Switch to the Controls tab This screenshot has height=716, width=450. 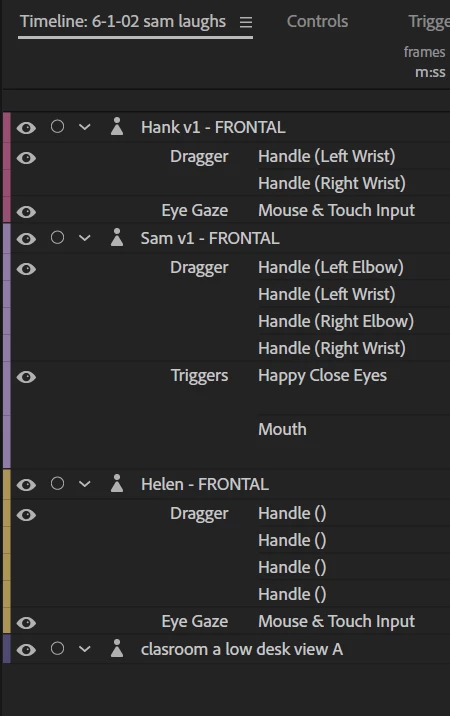[318, 21]
